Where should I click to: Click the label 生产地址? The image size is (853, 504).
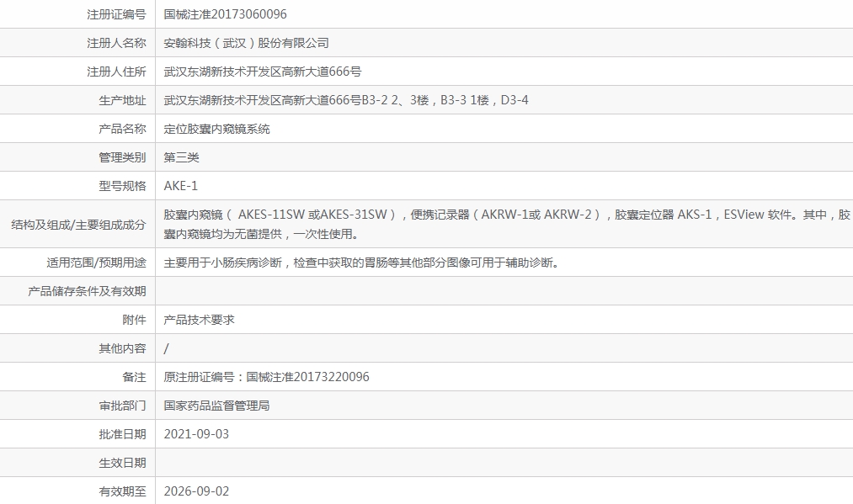122,101
